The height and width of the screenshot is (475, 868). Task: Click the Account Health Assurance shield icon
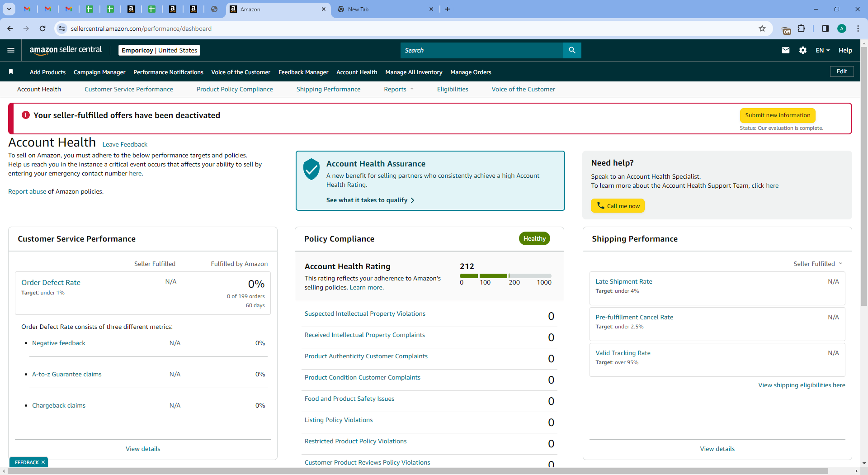(311, 169)
